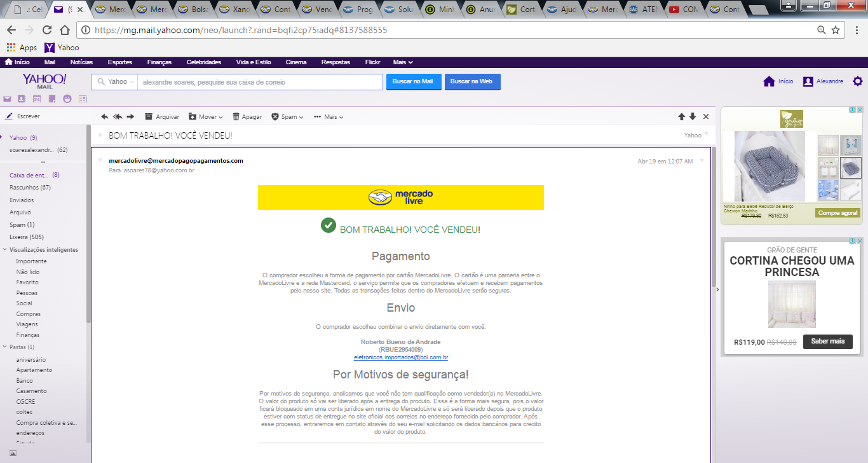Click the Forward arrow icon in toolbar
This screenshot has height=463, width=868.
pos(130,116)
